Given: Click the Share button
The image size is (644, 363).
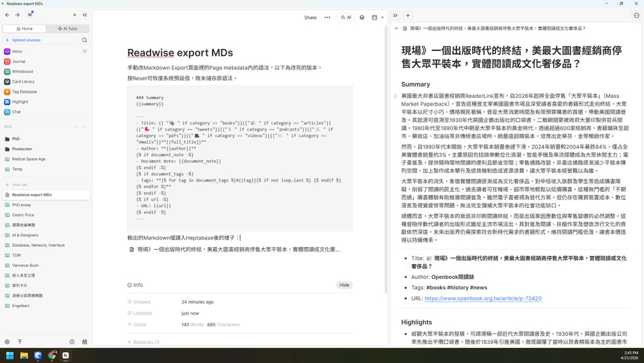Looking at the screenshot, I should pyautogui.click(x=310, y=17).
